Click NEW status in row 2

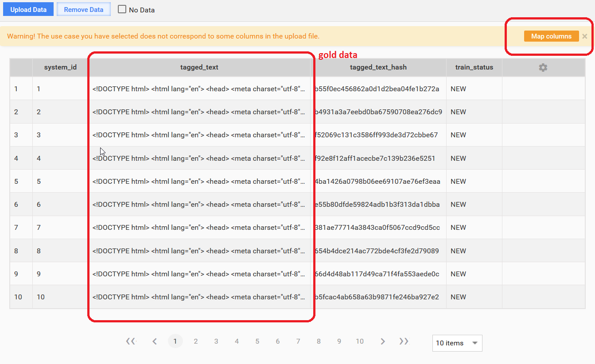[458, 112]
